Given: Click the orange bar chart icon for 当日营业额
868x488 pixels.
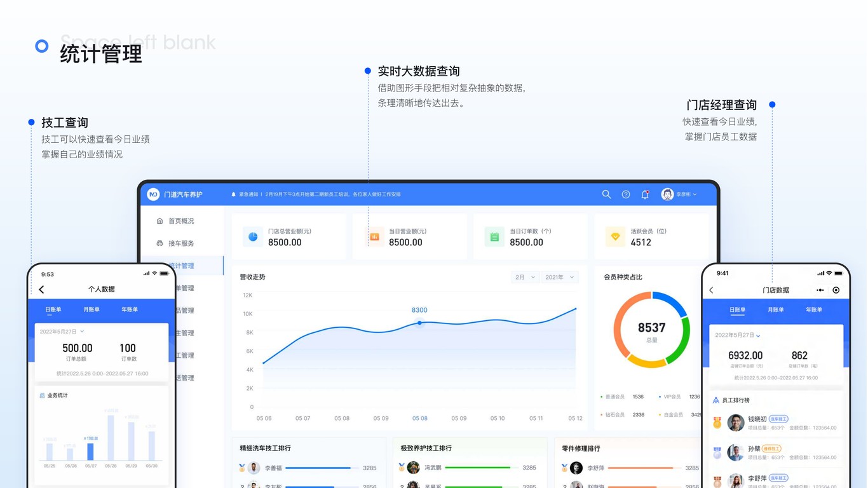Looking at the screenshot, I should click(x=374, y=237).
